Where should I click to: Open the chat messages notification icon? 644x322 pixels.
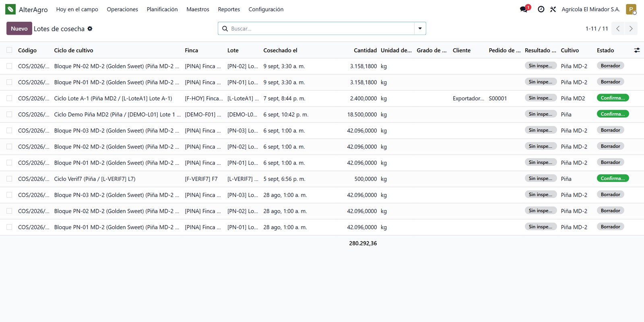524,9
